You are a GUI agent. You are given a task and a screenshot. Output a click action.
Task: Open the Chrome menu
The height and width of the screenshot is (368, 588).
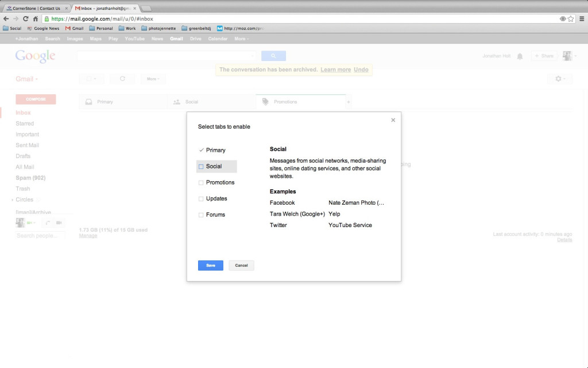coord(582,19)
